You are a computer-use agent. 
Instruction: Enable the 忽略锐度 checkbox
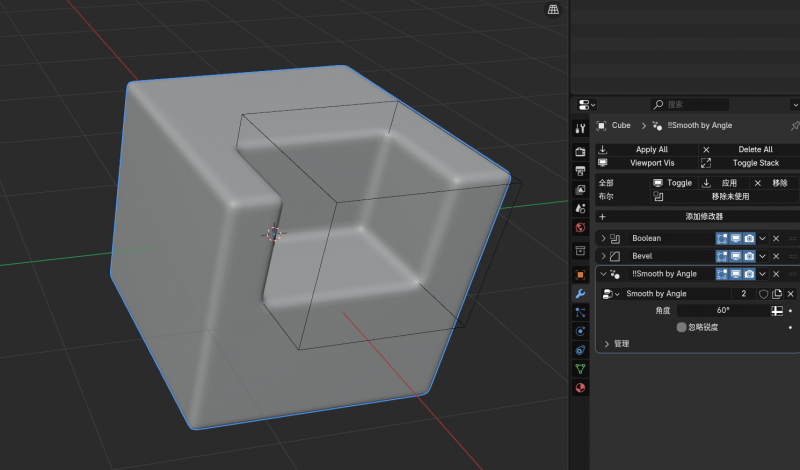(681, 327)
